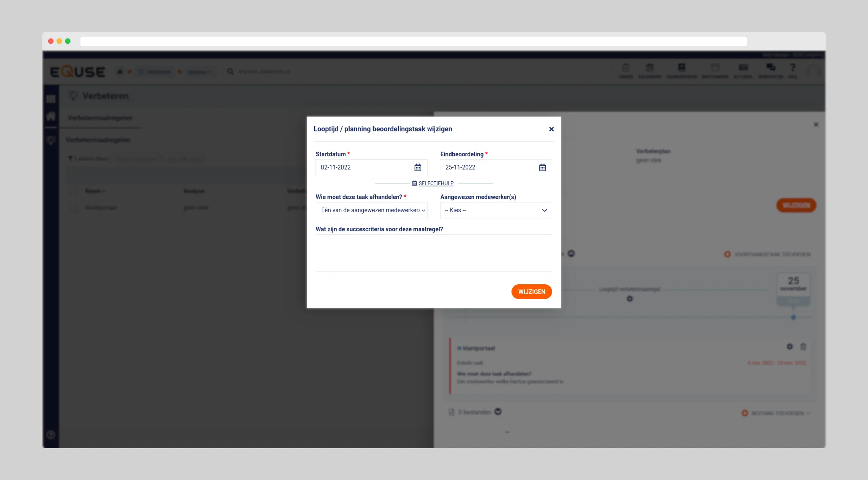868x480 pixels.
Task: Click the trash icon on klantportaal card
Action: 803,347
